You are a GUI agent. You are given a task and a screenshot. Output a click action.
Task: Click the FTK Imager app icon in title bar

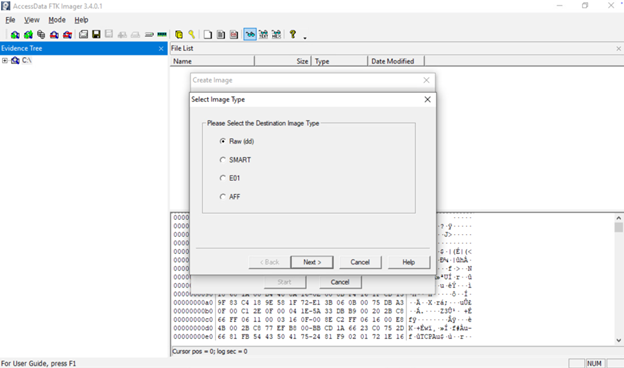(6, 6)
